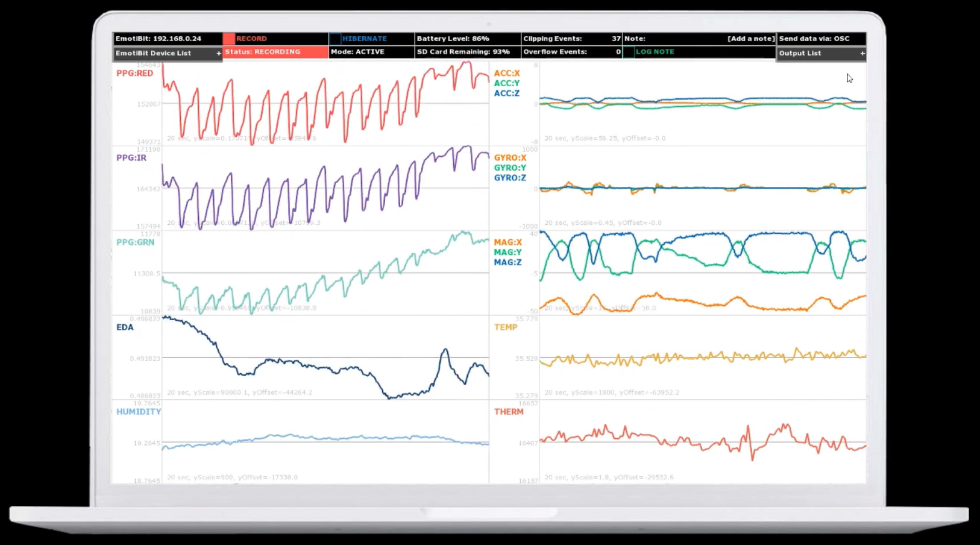Expand the Output List plus icon
This screenshot has width=980, height=545.
point(862,53)
